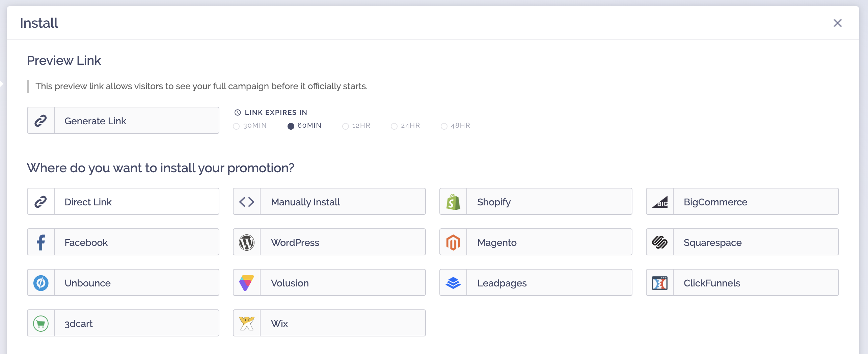This screenshot has width=868, height=354.
Task: Click the LINK EXPIRES IN label
Action: tap(276, 112)
